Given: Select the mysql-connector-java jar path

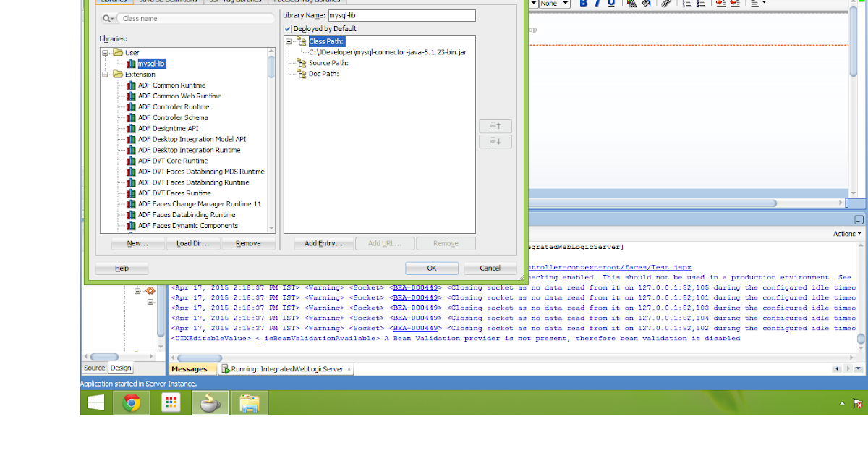Looking at the screenshot, I should [387, 52].
